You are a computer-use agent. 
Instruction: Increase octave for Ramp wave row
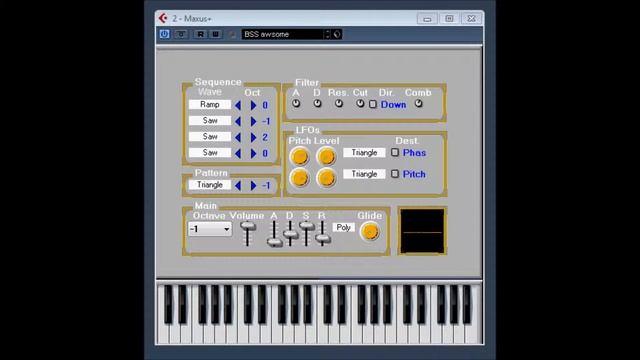pyautogui.click(x=253, y=105)
